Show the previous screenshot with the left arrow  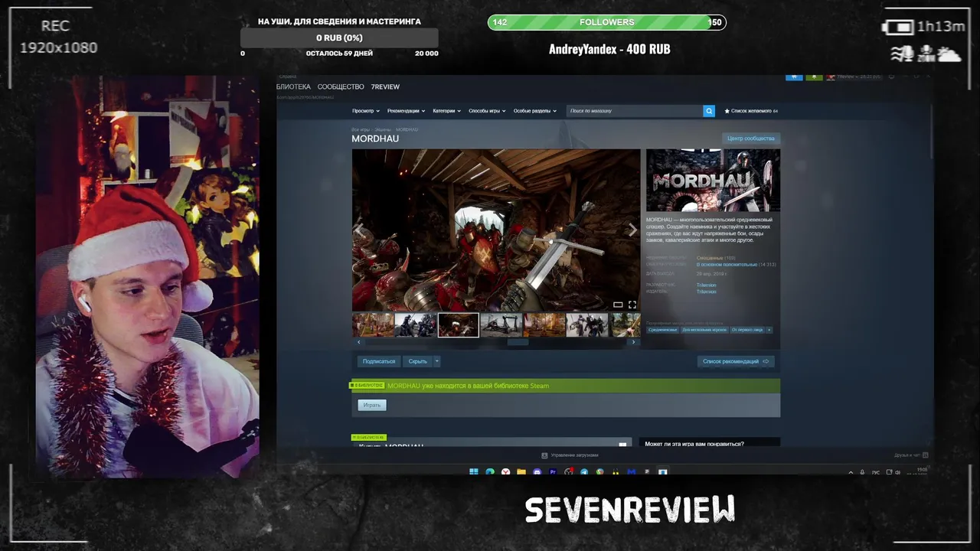tap(359, 230)
